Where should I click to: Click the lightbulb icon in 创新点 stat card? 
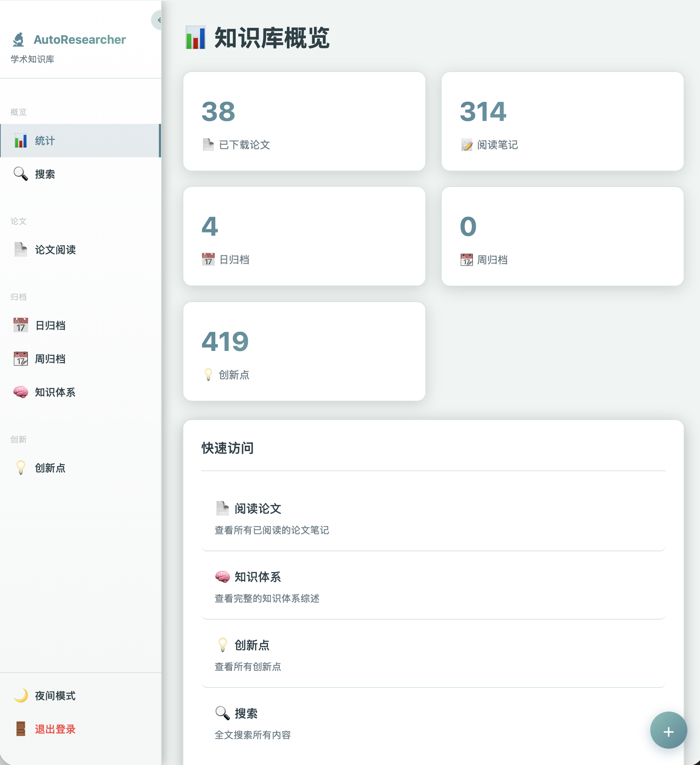[x=208, y=375]
